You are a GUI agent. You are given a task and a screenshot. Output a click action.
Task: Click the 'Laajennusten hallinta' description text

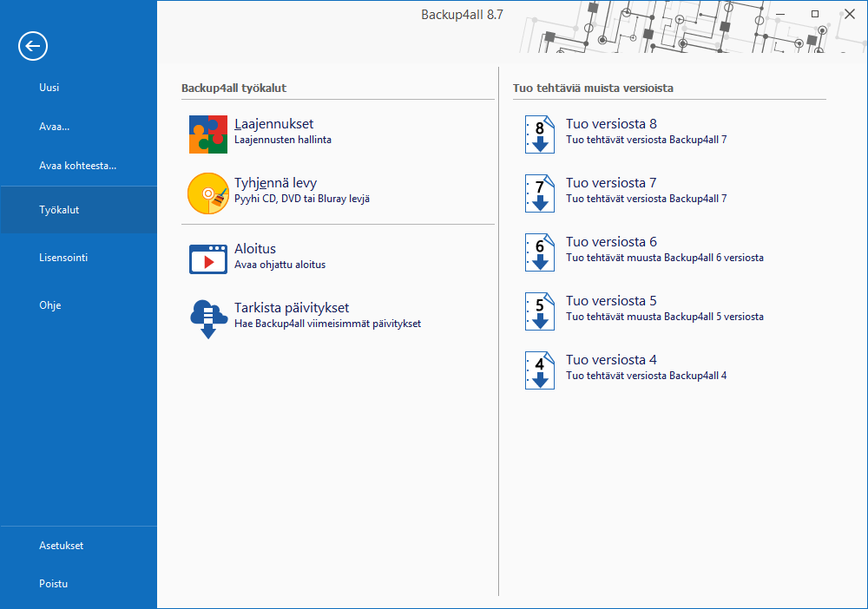click(x=283, y=140)
